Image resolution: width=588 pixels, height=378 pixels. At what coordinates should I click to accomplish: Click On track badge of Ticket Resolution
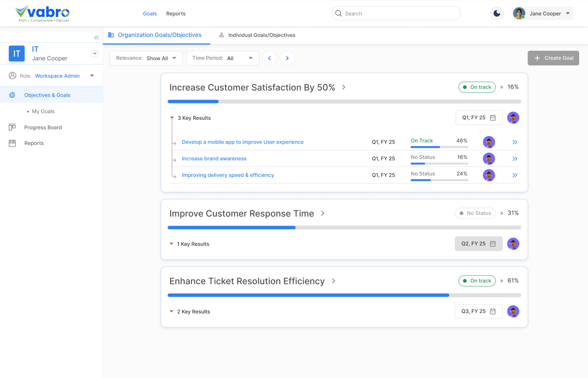click(477, 281)
